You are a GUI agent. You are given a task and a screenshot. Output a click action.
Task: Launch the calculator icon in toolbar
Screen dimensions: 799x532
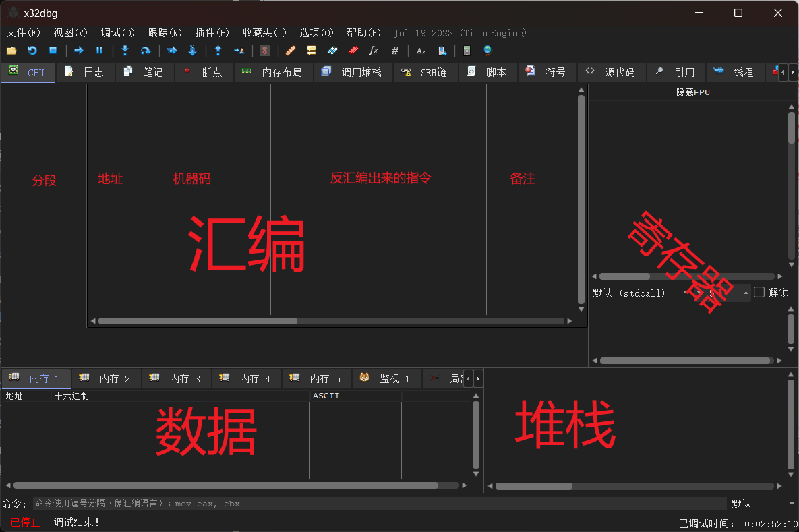(x=467, y=51)
